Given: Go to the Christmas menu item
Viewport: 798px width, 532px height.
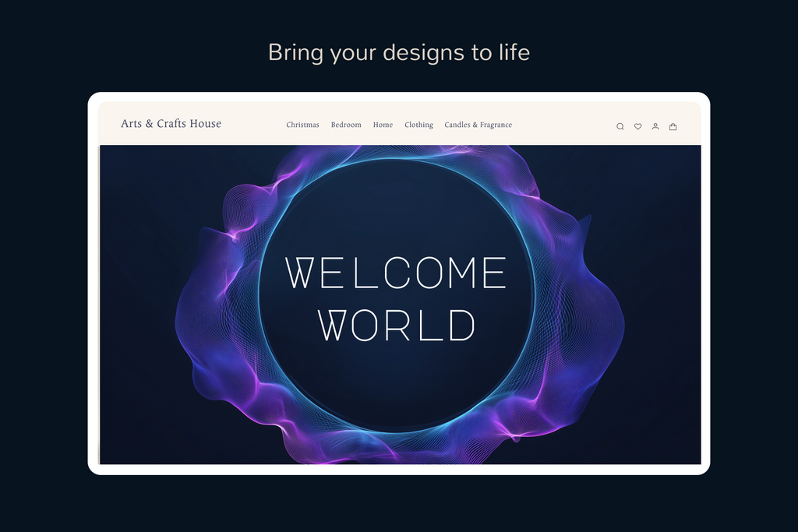Looking at the screenshot, I should (x=302, y=125).
